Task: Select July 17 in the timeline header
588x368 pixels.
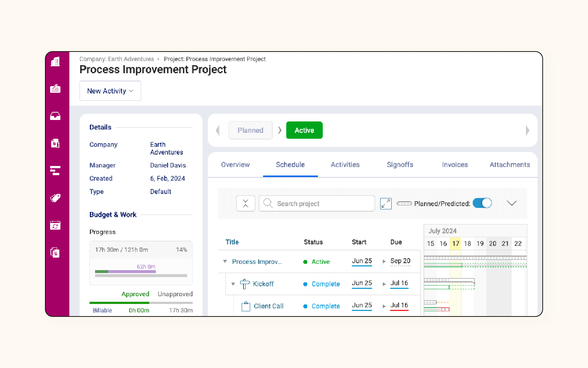Action: click(456, 244)
